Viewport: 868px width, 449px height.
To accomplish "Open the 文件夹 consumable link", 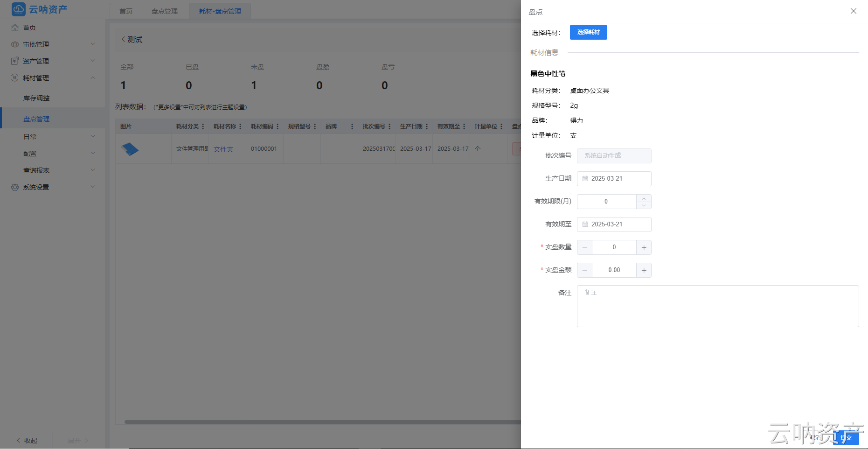I will pyautogui.click(x=222, y=149).
